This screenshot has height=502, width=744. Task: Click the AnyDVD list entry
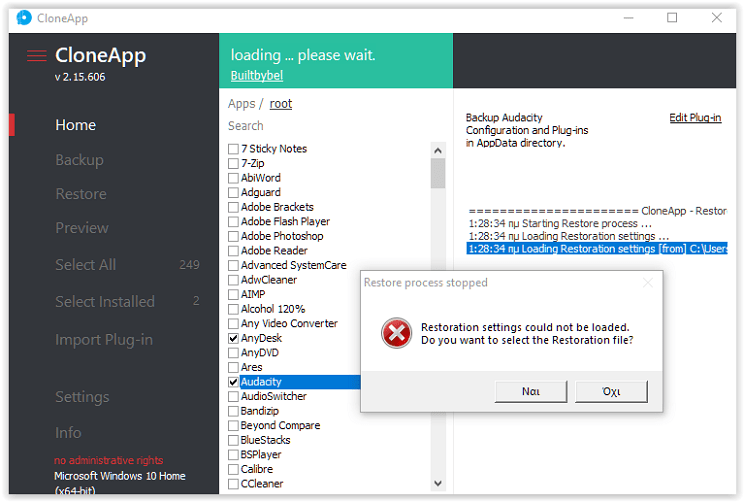coord(259,353)
